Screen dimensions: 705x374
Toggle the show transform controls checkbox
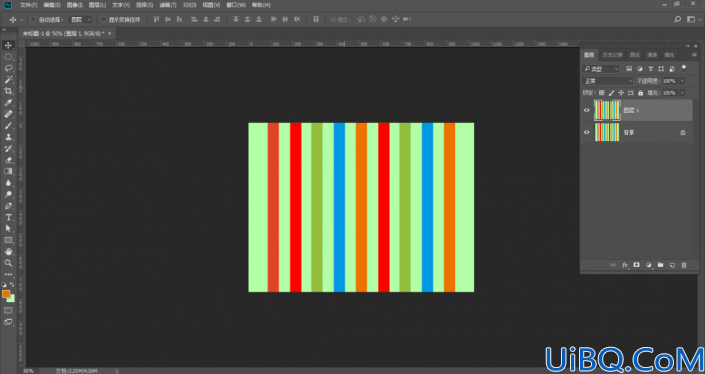(x=103, y=19)
